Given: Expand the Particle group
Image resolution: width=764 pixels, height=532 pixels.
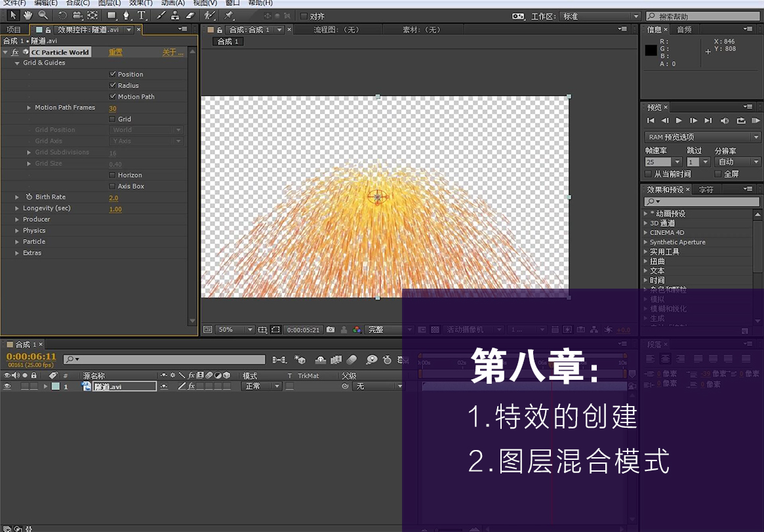Looking at the screenshot, I should [17, 242].
